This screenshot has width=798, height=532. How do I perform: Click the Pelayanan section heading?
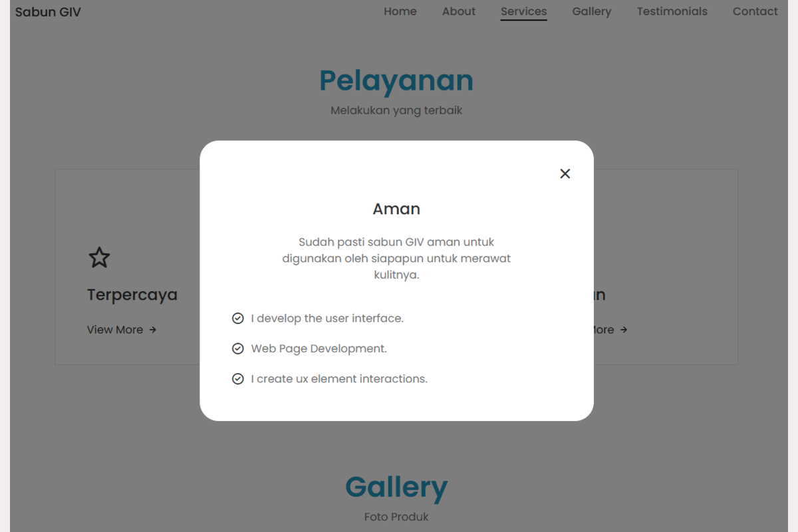coord(396,81)
